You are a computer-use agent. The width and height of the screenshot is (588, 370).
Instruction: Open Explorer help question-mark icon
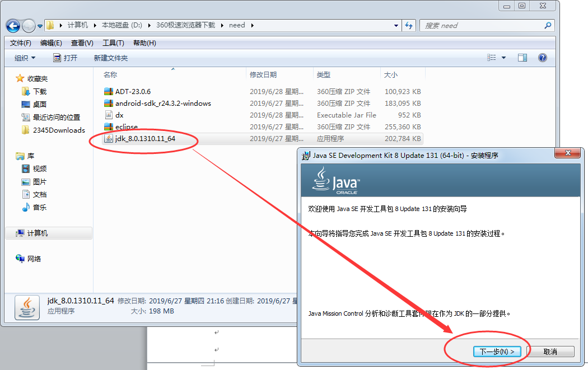(542, 58)
